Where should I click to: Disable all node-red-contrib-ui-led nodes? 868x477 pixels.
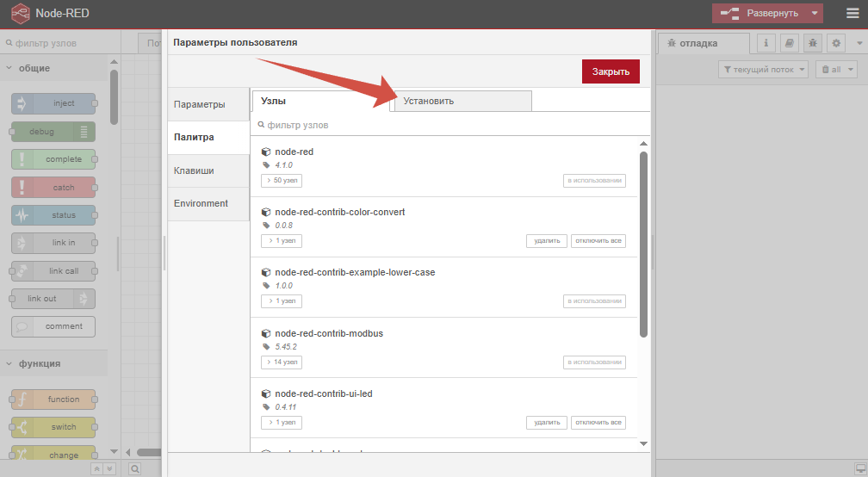[x=598, y=423]
